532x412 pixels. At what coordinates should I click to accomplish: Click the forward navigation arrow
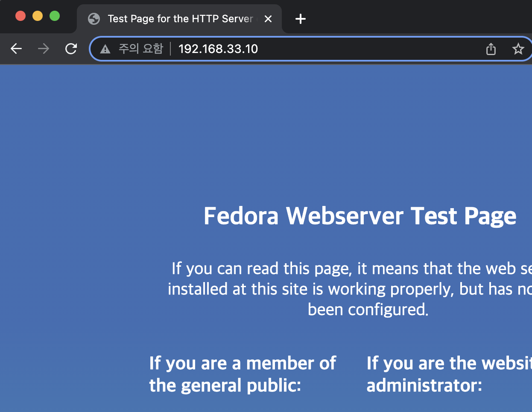tap(44, 49)
